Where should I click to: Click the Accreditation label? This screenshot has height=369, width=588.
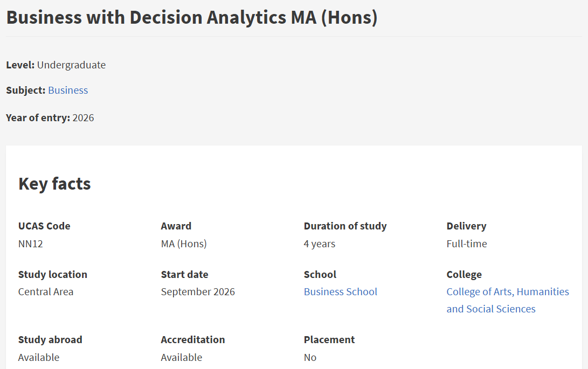coord(192,340)
